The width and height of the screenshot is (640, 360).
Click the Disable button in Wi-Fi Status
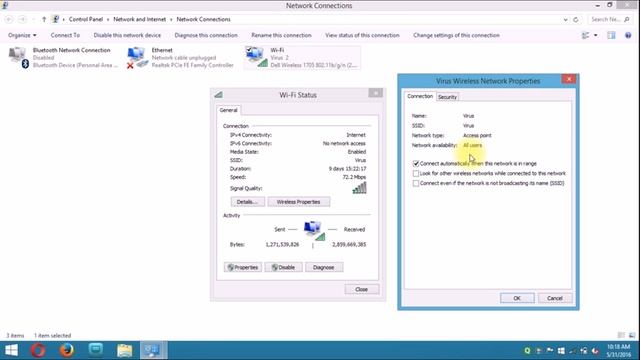pos(283,267)
